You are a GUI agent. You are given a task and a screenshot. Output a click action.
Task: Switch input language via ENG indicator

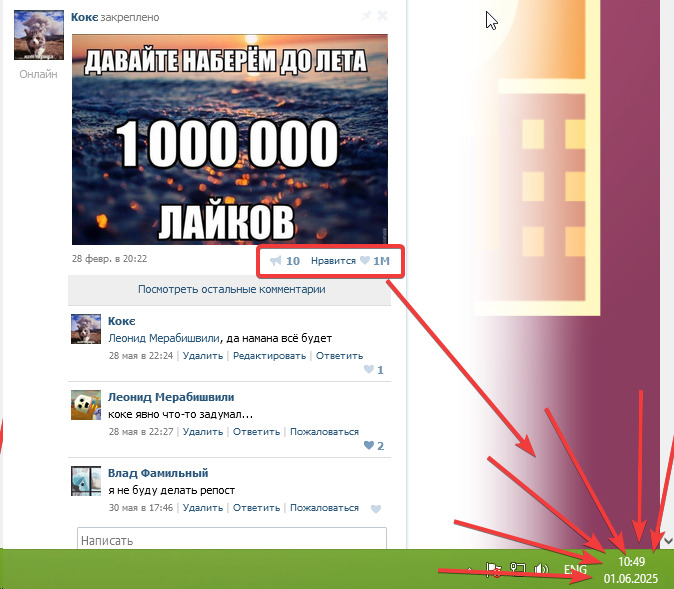pyautogui.click(x=575, y=570)
